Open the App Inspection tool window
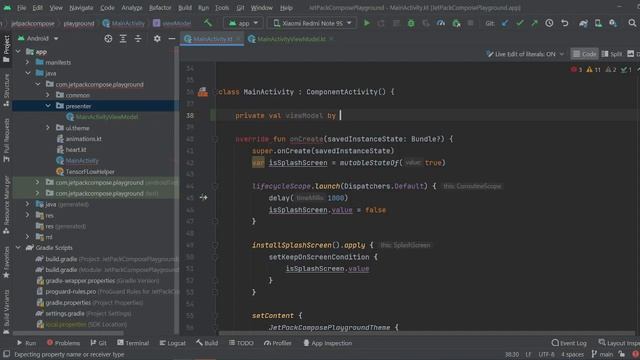Image resolution: width=640 pixels, height=360 pixels. click(328, 343)
